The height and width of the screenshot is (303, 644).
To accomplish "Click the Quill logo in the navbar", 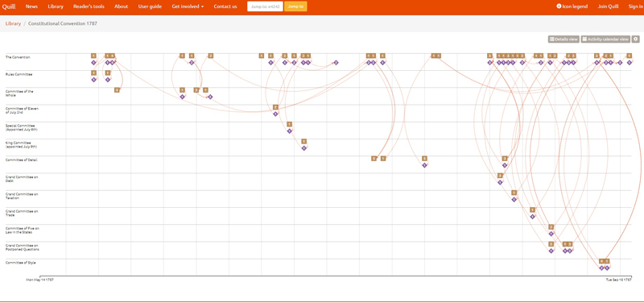I will coord(9,6).
